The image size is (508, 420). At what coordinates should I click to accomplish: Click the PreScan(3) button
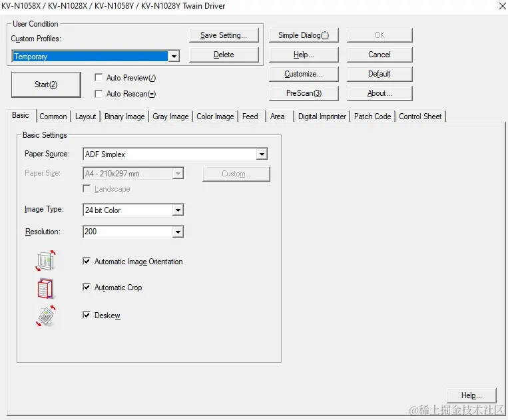pos(304,93)
